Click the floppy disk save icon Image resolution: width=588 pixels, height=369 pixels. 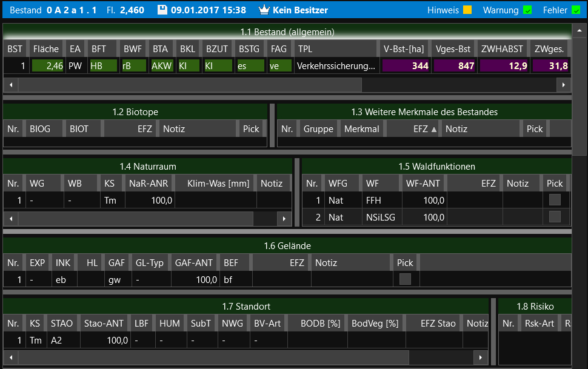click(162, 10)
